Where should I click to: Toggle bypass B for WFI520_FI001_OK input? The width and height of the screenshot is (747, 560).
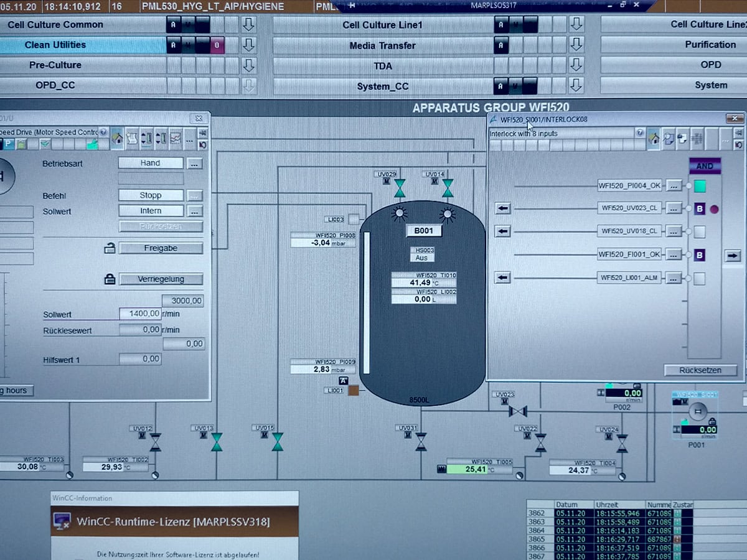pos(700,254)
